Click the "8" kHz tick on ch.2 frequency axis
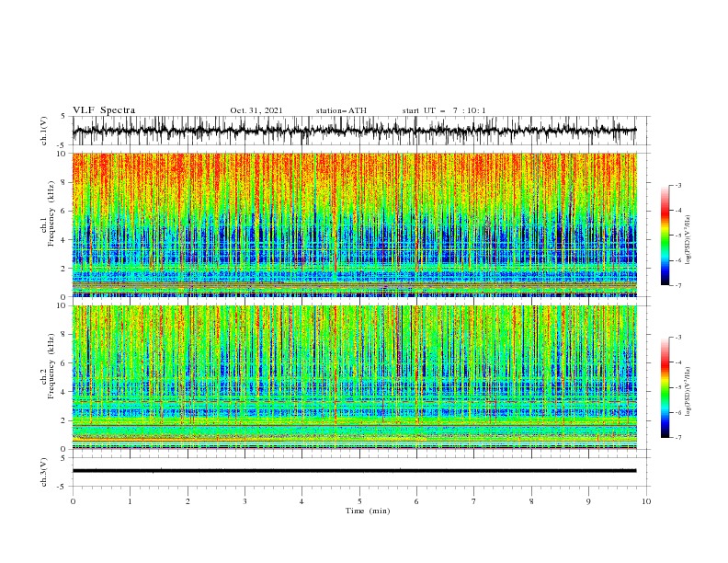Image resolution: width=728 pixels, height=563 pixels. [x=64, y=335]
